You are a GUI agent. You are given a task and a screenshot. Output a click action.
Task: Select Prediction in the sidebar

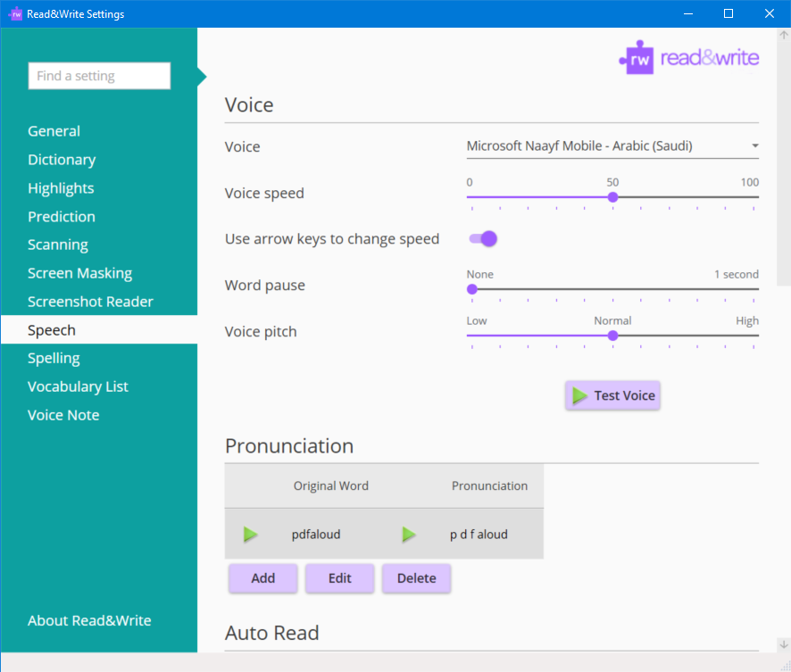point(61,217)
